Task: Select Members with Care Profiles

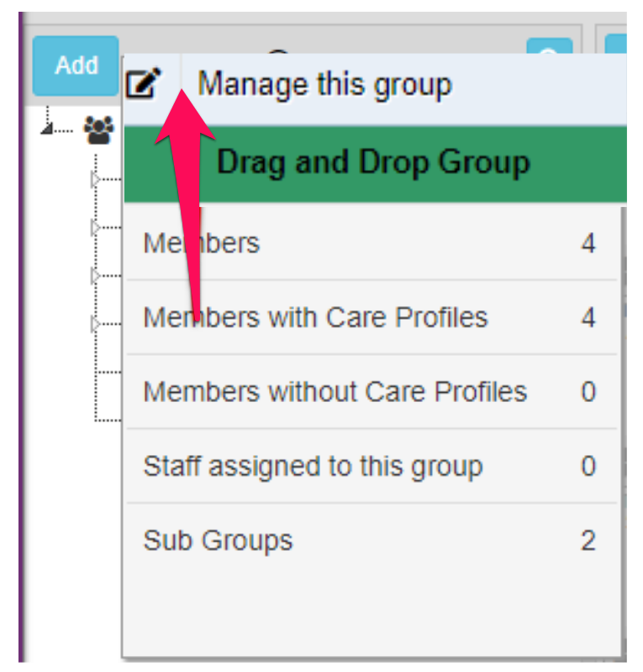Action: pos(315,318)
